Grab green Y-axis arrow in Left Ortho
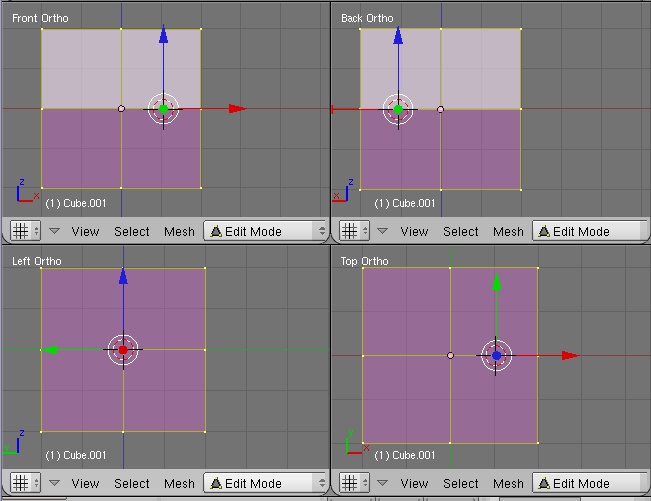 tap(50, 350)
